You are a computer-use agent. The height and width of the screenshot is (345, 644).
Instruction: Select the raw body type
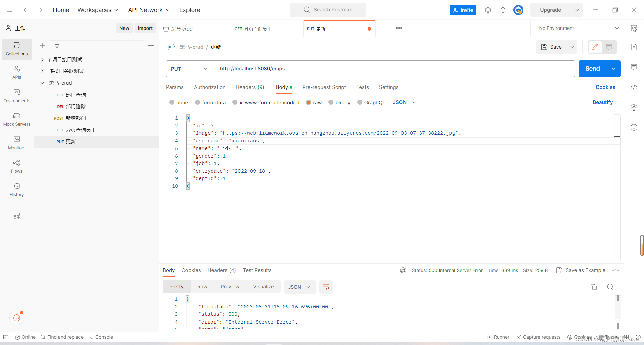[x=309, y=102]
